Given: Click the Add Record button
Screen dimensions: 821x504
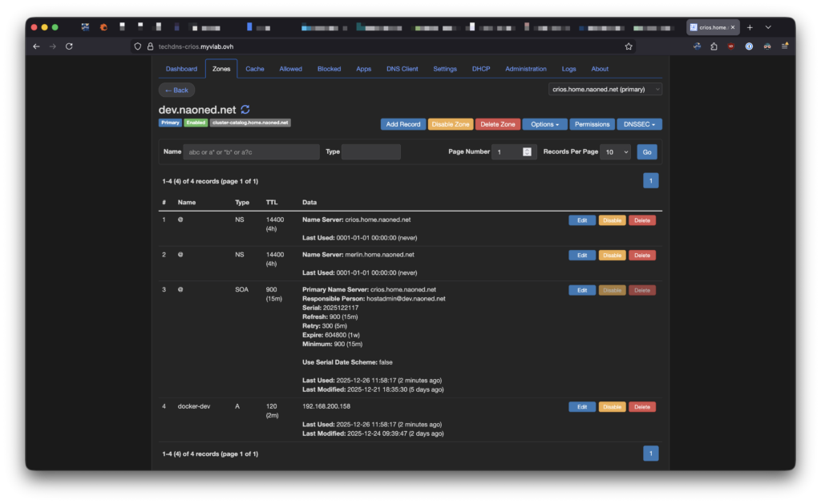Looking at the screenshot, I should tap(402, 124).
